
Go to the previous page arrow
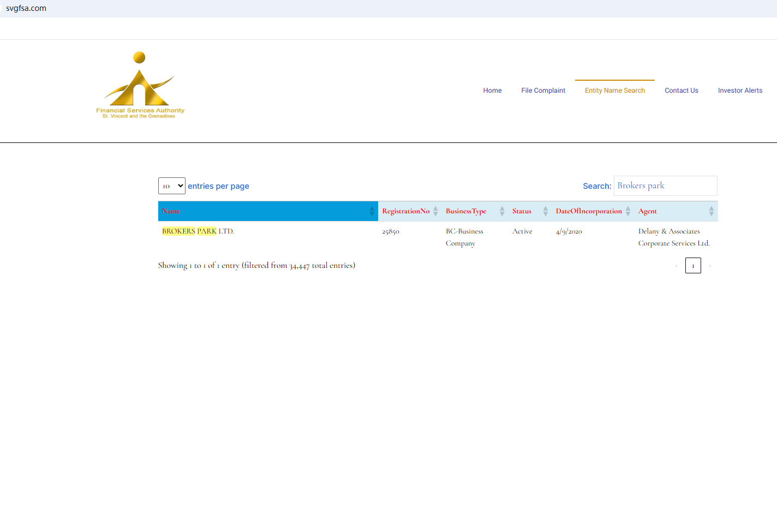point(677,266)
